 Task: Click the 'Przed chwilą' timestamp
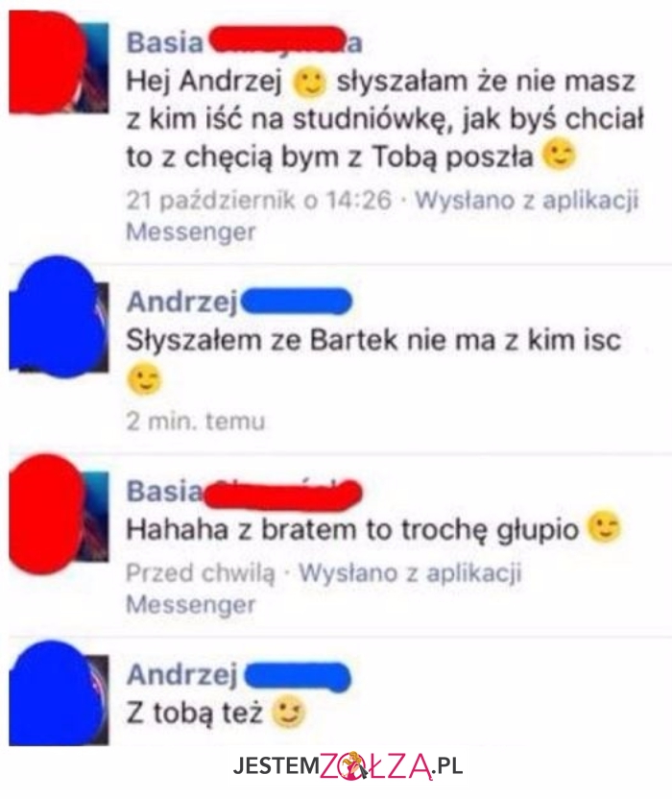[201, 573]
